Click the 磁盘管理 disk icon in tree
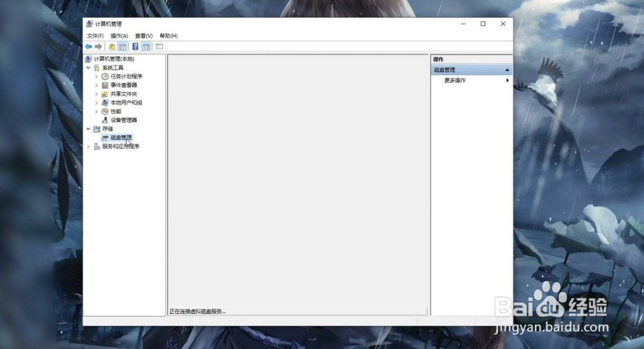 [x=105, y=138]
